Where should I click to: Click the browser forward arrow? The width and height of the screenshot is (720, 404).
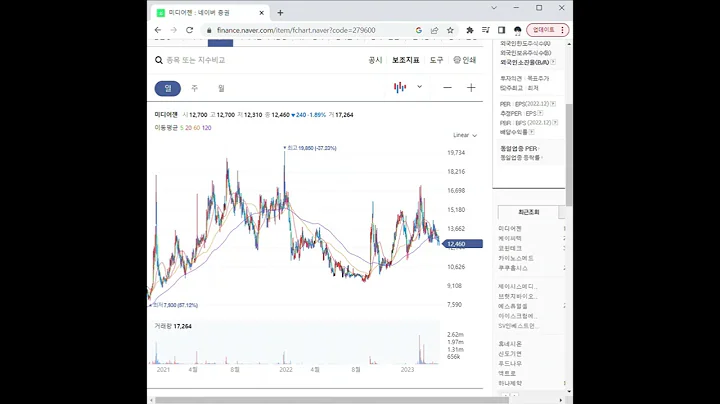(x=174, y=30)
